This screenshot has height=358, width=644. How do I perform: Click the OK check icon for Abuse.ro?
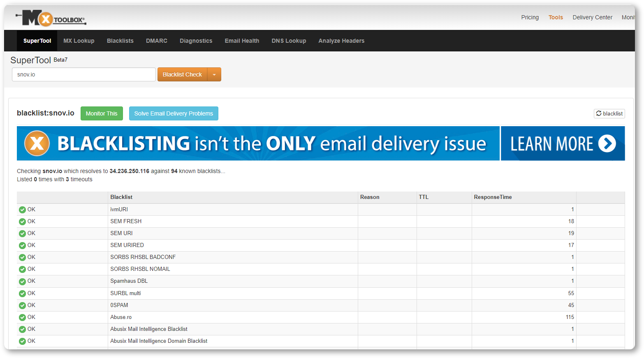click(22, 317)
